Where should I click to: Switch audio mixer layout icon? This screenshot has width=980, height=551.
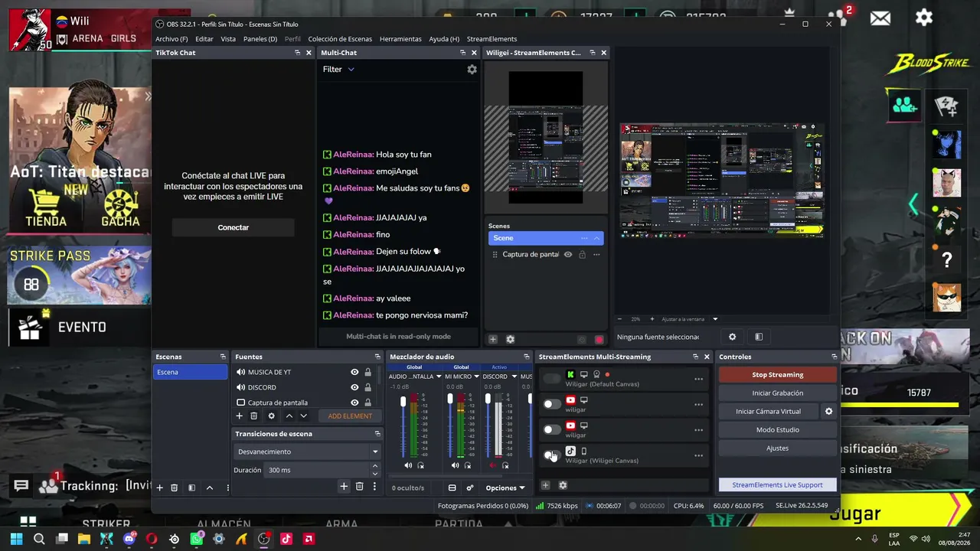click(452, 487)
